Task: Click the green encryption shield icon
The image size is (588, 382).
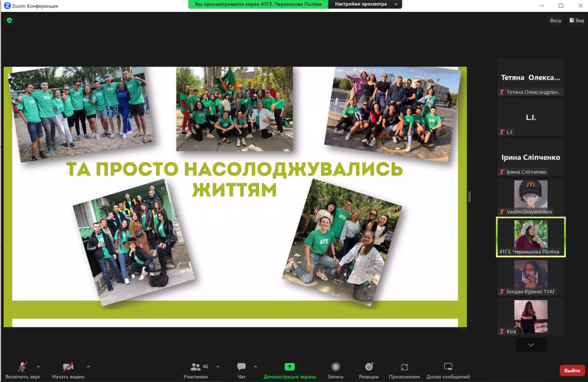Action: click(x=9, y=20)
